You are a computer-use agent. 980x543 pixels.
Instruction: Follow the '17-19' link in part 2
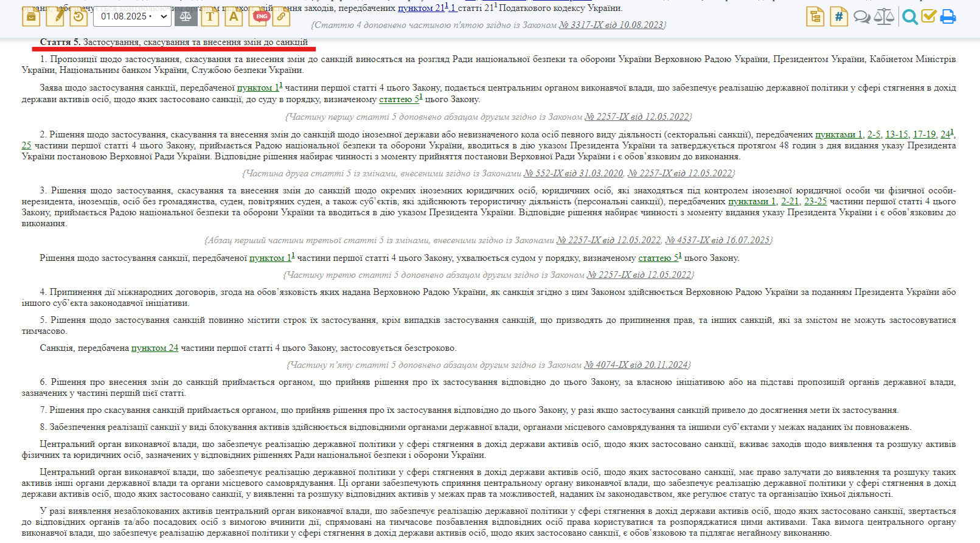(924, 134)
